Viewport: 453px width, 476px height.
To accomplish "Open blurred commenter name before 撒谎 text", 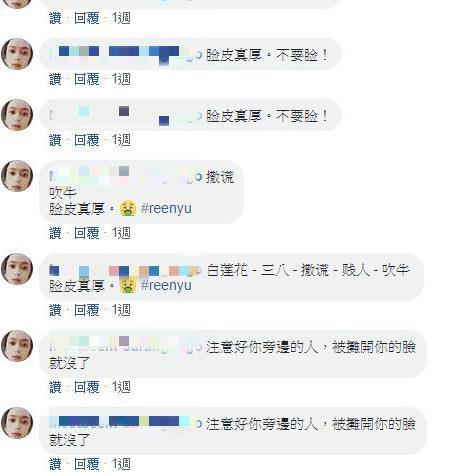I will pyautogui.click(x=125, y=177).
